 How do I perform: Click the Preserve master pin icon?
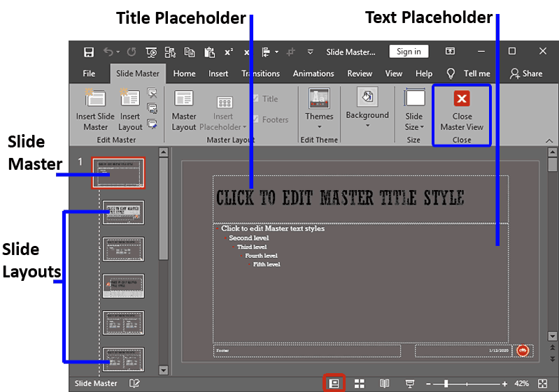coord(153,124)
